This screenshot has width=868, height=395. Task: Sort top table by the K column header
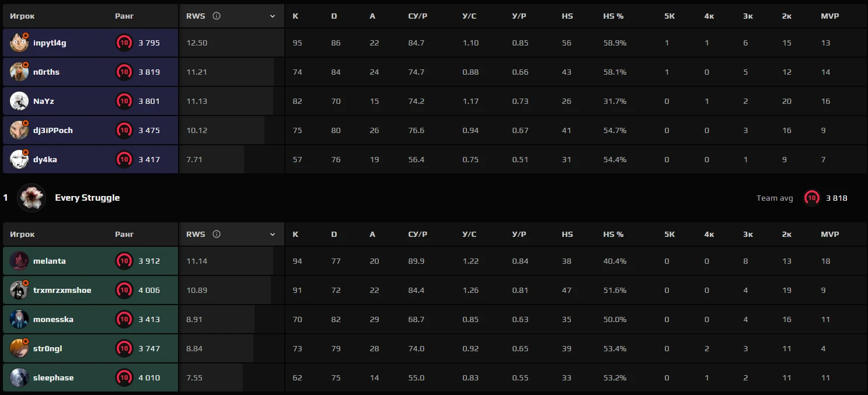(295, 16)
